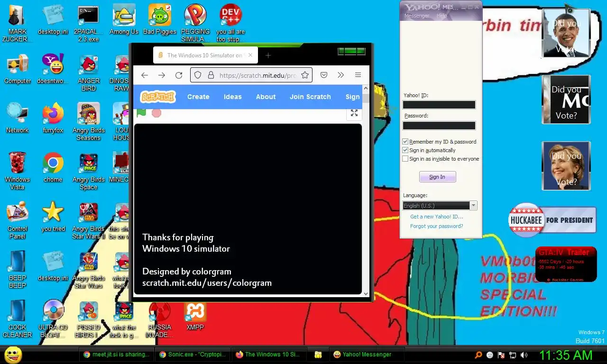Image resolution: width=607 pixels, height=364 pixels.
Task: Enter fullscreen mode on the Scratch project
Action: [354, 113]
